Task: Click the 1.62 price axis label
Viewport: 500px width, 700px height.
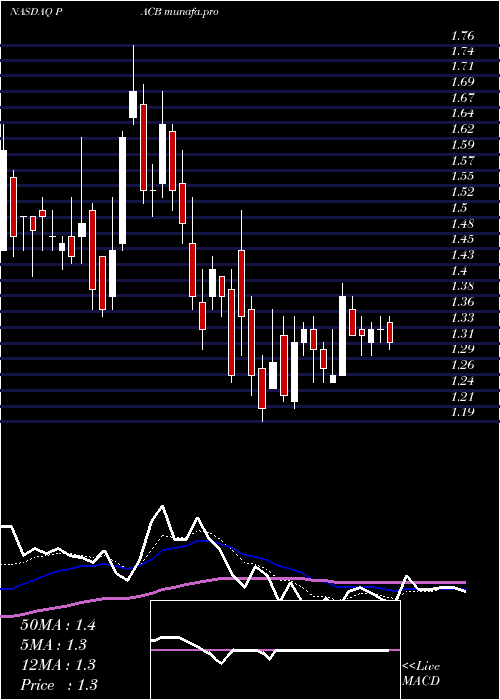Action: [462, 129]
